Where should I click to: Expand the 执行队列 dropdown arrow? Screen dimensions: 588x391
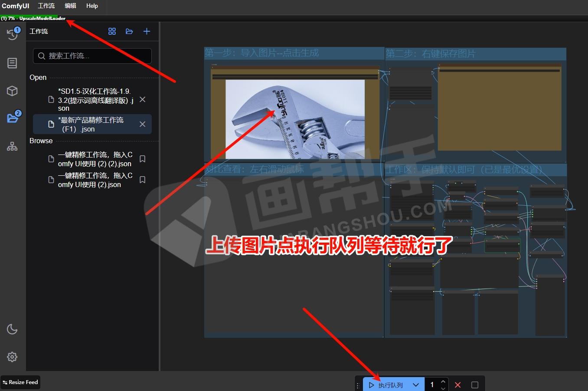click(x=416, y=385)
